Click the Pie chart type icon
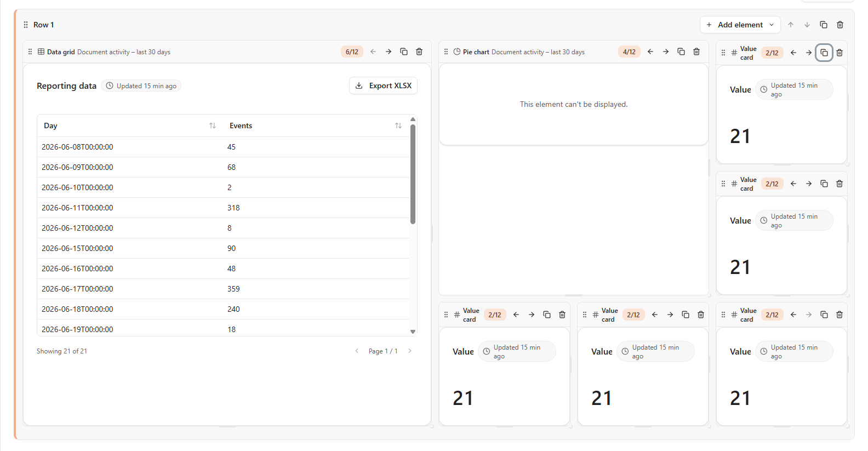The height and width of the screenshot is (451, 868). [x=457, y=52]
